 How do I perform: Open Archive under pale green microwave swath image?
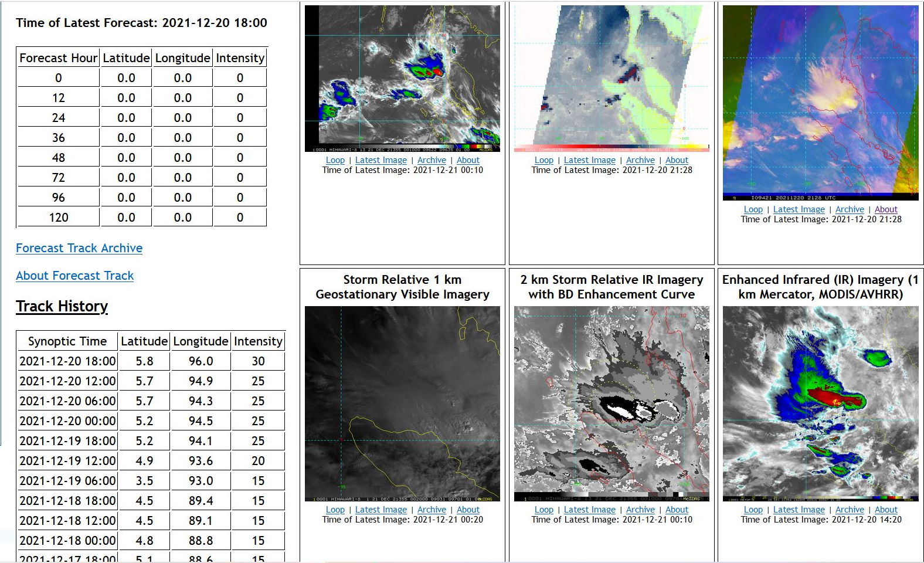pyautogui.click(x=640, y=160)
